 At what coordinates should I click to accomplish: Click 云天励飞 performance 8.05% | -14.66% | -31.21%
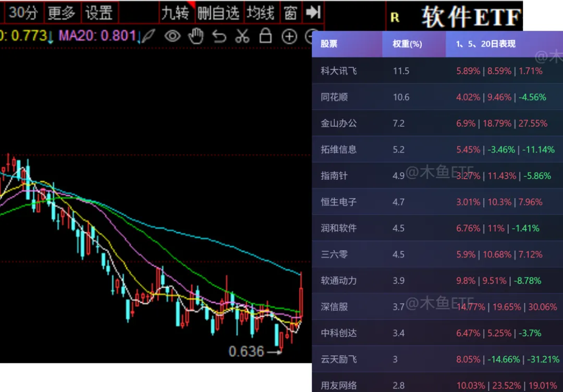(x=508, y=359)
